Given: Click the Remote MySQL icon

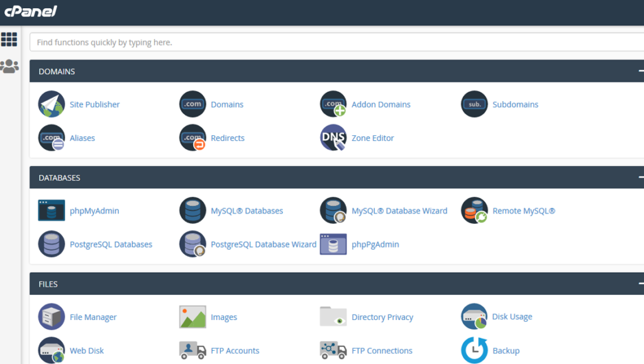Looking at the screenshot, I should pos(474,210).
